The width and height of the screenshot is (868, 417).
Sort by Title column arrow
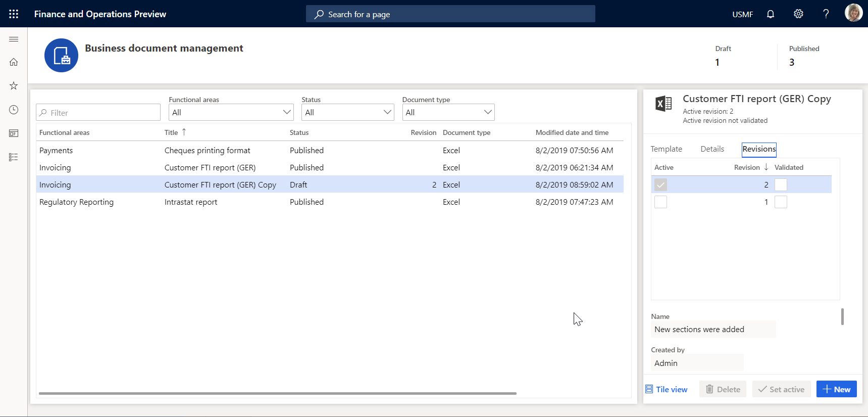[x=184, y=132]
